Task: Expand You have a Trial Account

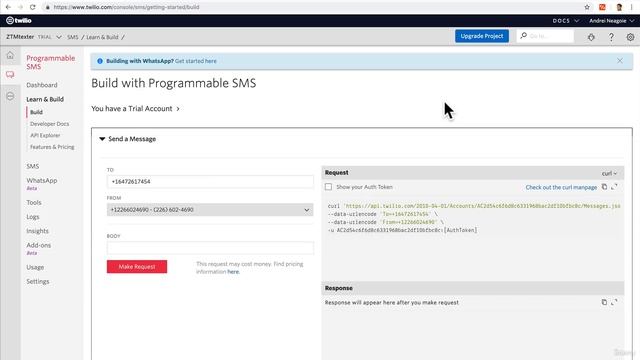Action: pos(136,109)
